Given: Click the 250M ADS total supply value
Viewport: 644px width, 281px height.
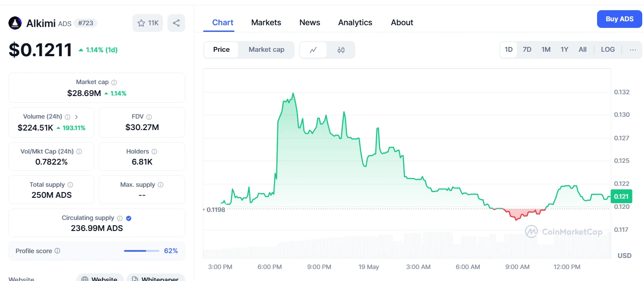Looking at the screenshot, I should pos(51,195).
